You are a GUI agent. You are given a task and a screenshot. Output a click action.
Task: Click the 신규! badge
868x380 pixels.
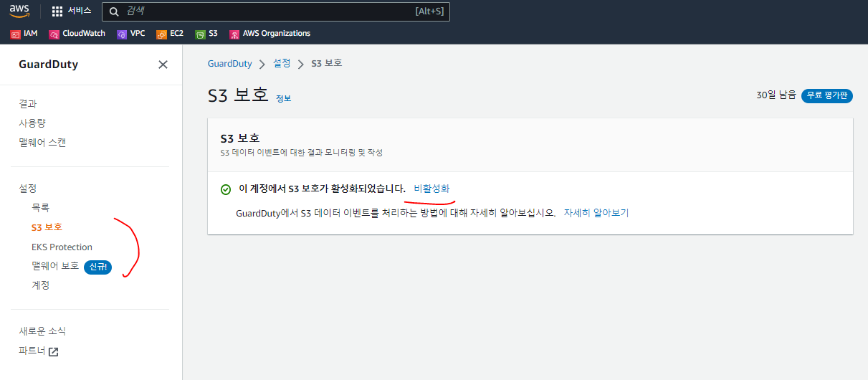97,267
